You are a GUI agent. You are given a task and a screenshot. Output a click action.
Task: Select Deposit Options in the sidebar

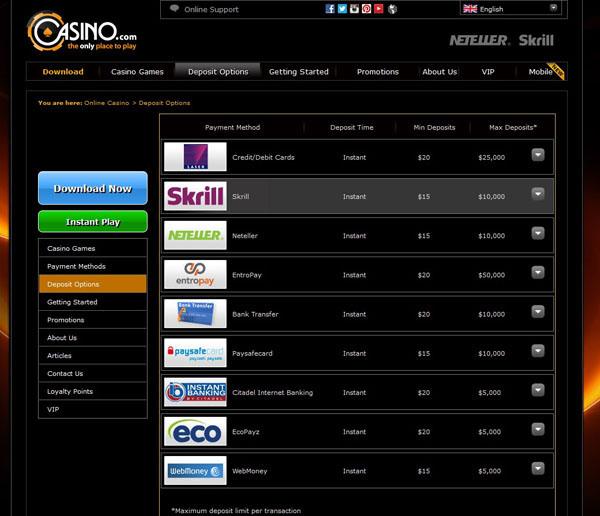[x=93, y=284]
